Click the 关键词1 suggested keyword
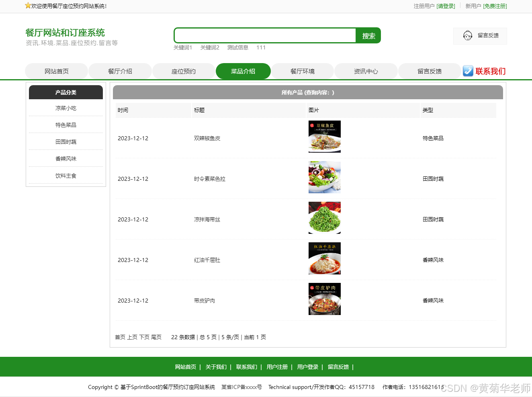532x397 pixels. [183, 47]
